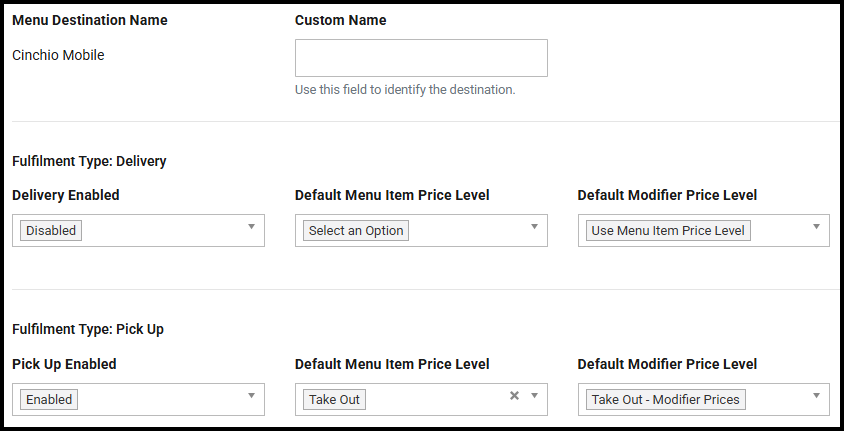The image size is (844, 431).
Task: Select the 'Disabled' value tag
Action: (51, 231)
